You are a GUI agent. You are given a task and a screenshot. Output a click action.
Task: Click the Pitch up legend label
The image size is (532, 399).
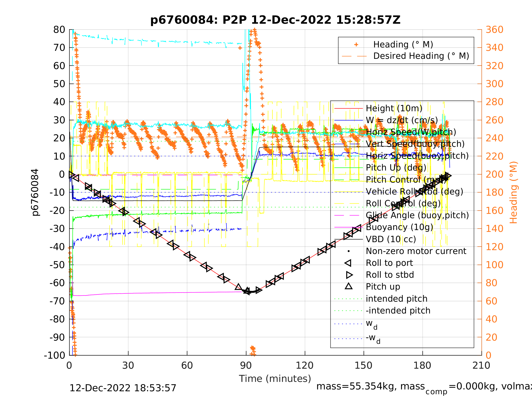point(383,287)
